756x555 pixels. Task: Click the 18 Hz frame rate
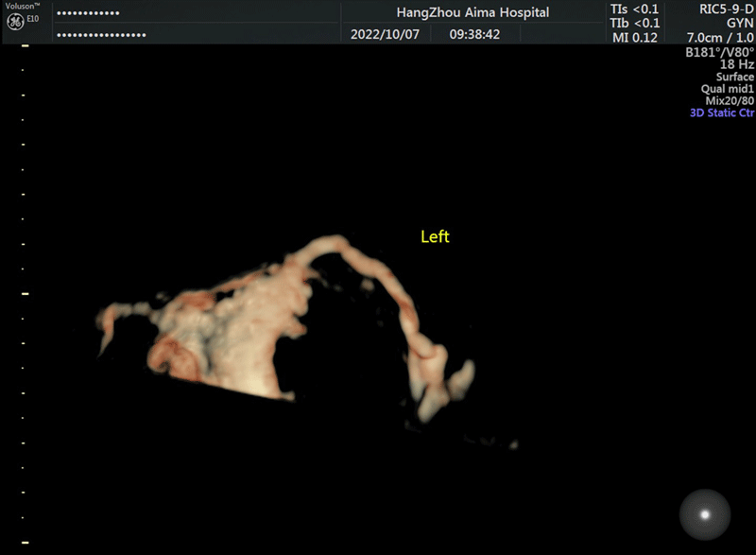[737, 64]
